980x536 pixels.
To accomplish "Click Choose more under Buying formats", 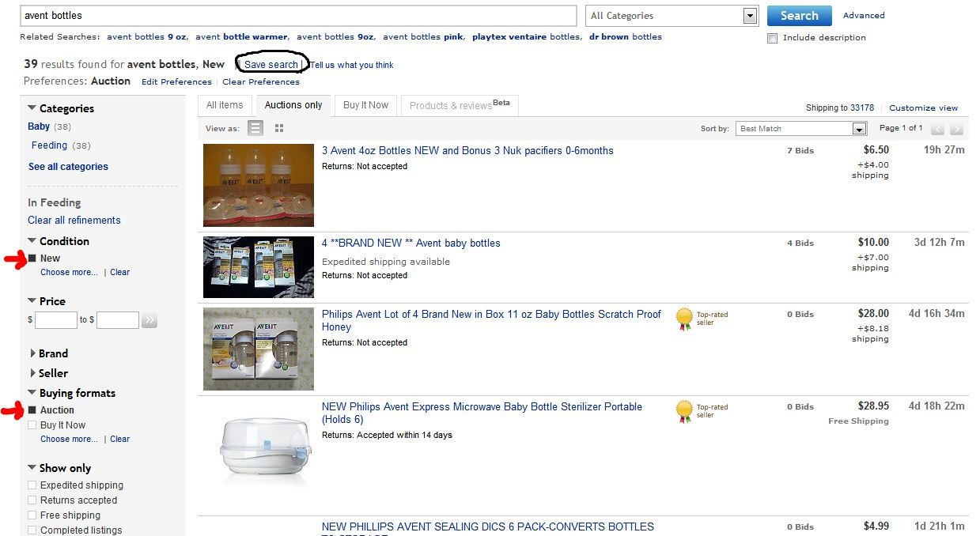I will (x=69, y=440).
